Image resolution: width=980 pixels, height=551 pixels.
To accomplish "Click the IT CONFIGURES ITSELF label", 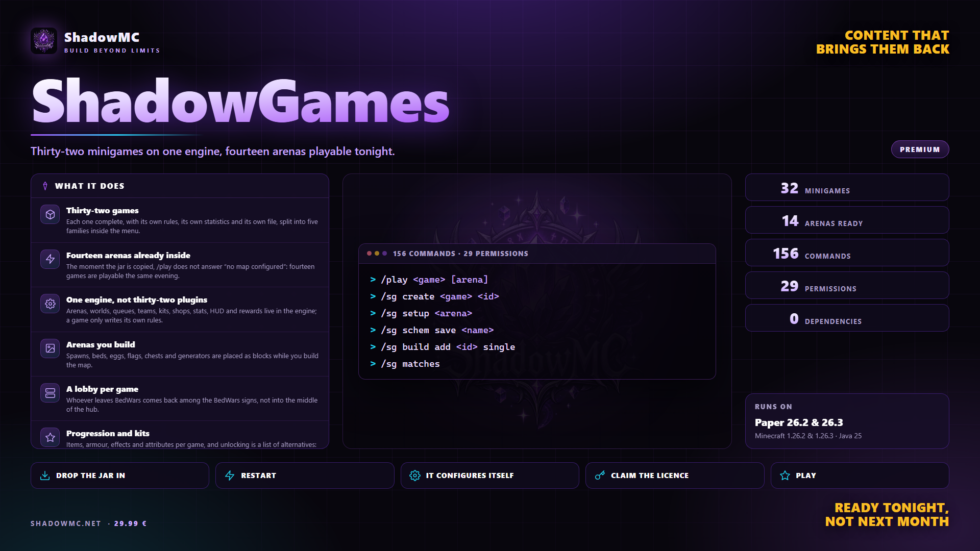I will click(470, 475).
